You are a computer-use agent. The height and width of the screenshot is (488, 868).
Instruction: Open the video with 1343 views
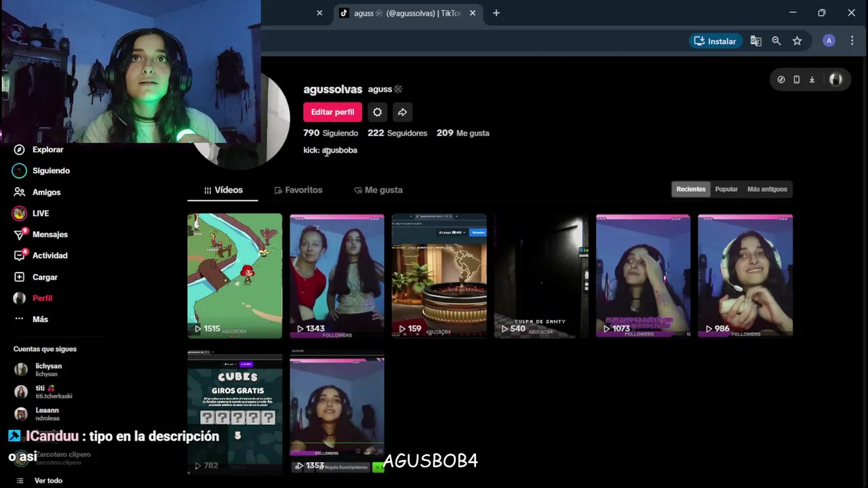point(337,276)
